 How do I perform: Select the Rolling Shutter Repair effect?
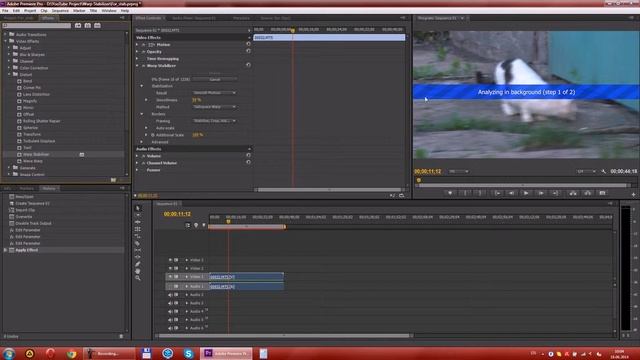pyautogui.click(x=41, y=121)
